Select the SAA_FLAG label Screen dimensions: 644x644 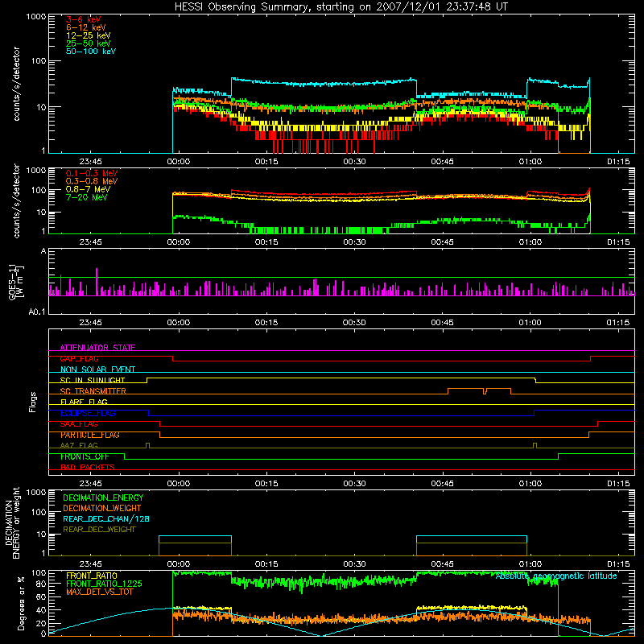79,424
